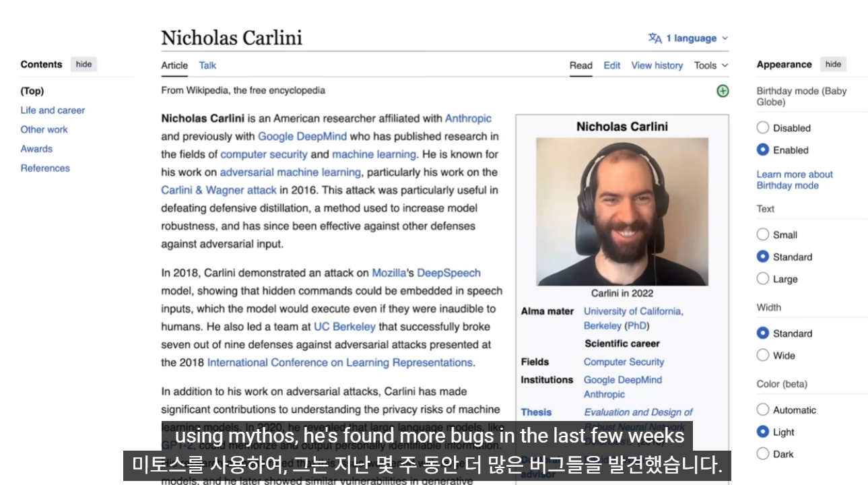Open Learn more about Birthday mode link
868x485 pixels.
coord(795,180)
